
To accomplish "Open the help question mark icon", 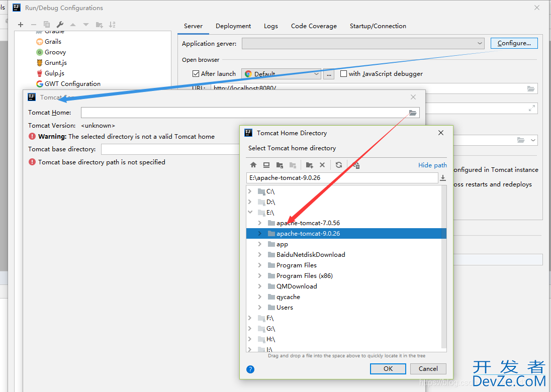I will pos(250,369).
